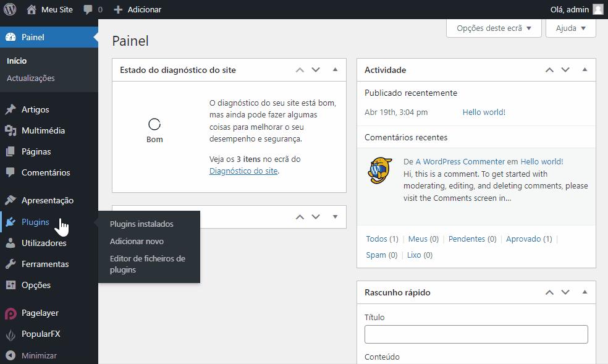The image size is (608, 364).
Task: Move the Estado do diagnóstico panel up
Action: coord(300,70)
